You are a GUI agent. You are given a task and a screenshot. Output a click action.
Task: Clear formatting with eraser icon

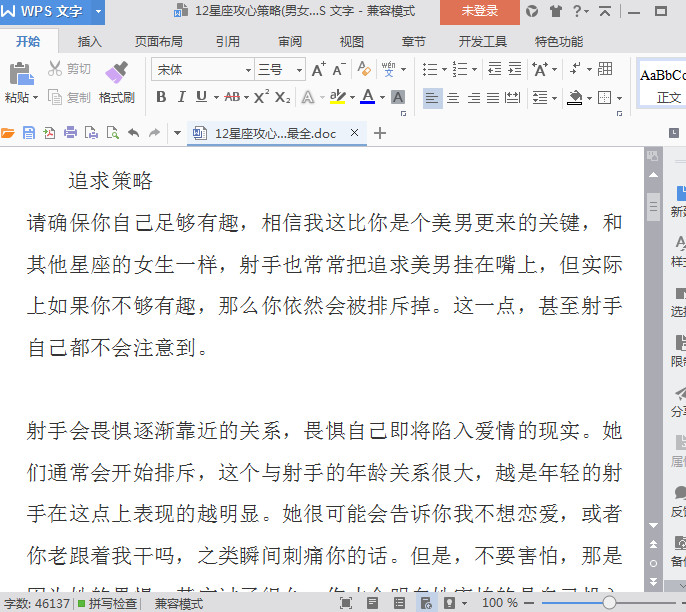[x=364, y=69]
